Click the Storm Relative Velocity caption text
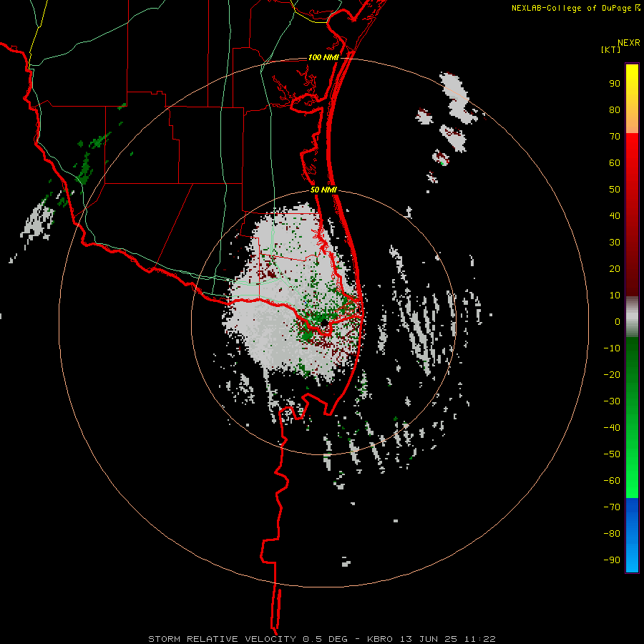The width and height of the screenshot is (644, 644). [322, 639]
